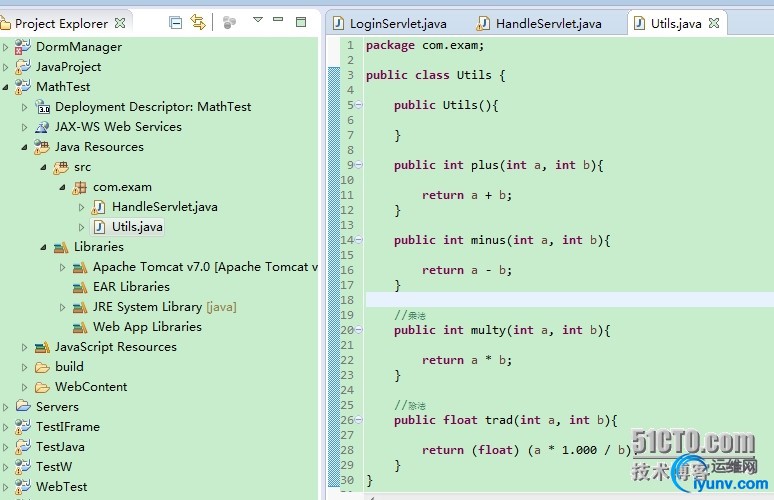Click the src source folder icon
The width and height of the screenshot is (774, 500).
tap(61, 167)
